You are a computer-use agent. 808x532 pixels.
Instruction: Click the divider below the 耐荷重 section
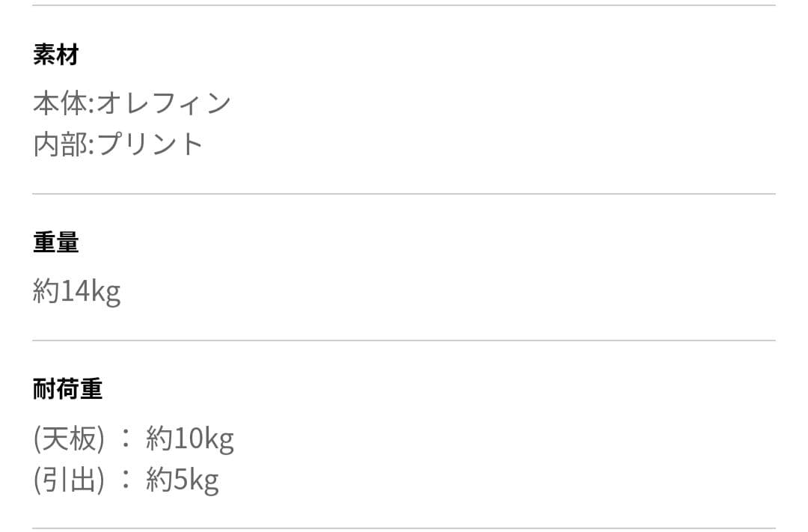pyautogui.click(x=404, y=528)
